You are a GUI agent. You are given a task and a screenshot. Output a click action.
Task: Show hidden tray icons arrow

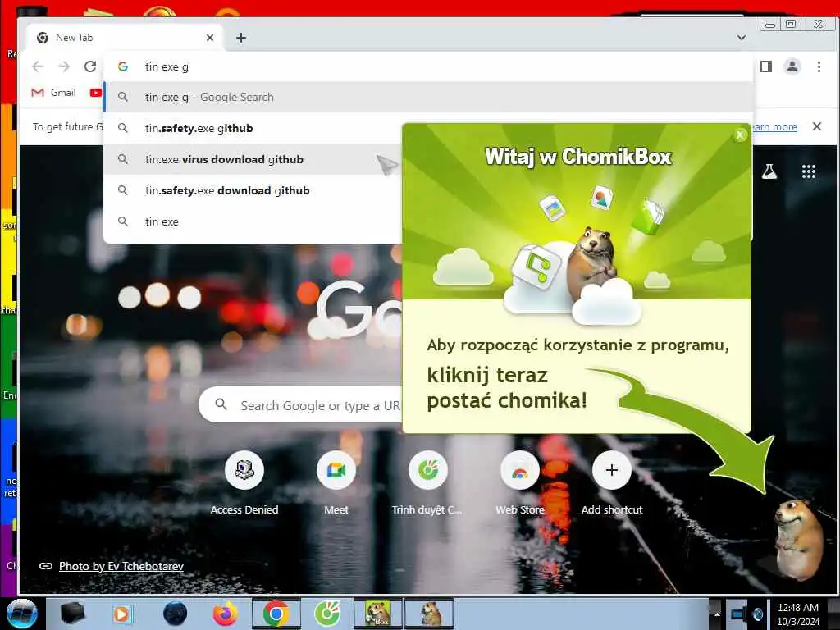pyautogui.click(x=716, y=614)
